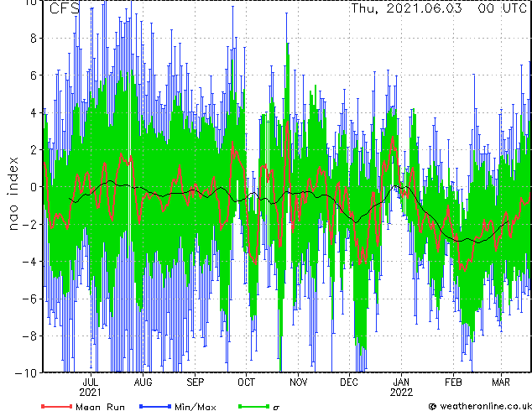
Task: Click the 'Mean Run' legend label
Action: (x=100, y=407)
